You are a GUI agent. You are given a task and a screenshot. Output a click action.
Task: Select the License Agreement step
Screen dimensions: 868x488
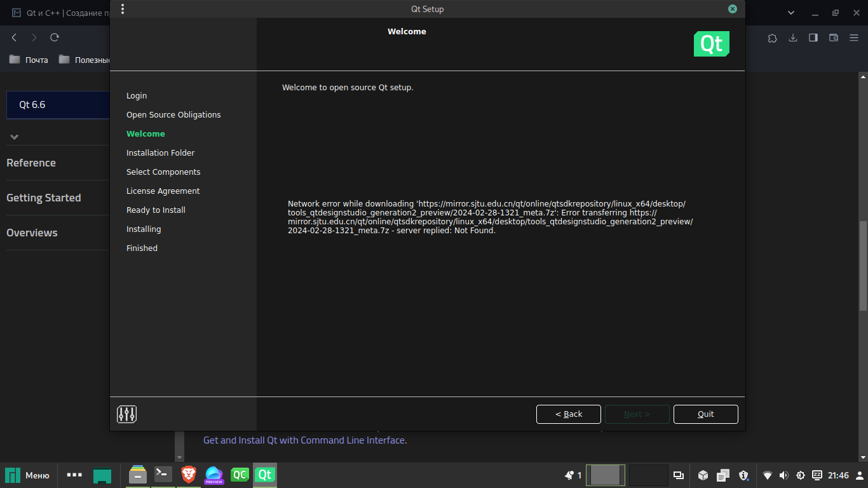coord(163,191)
